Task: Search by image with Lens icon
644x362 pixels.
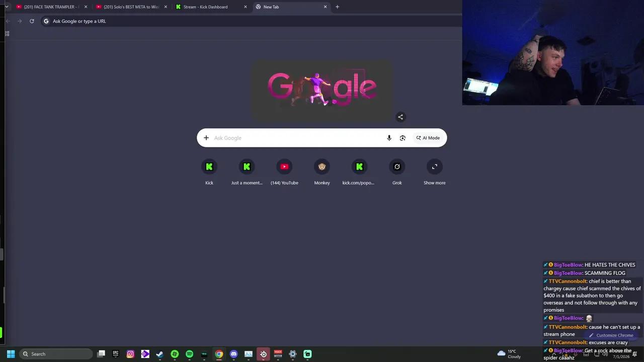Action: click(x=403, y=138)
